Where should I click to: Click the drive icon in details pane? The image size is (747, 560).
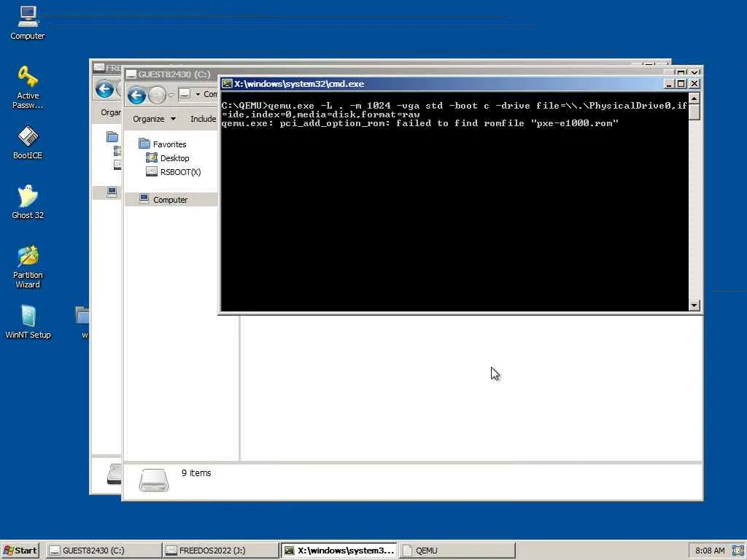pyautogui.click(x=154, y=480)
